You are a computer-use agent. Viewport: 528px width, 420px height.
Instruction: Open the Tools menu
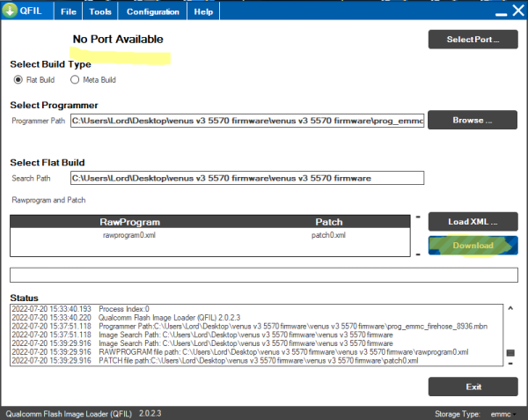100,11
